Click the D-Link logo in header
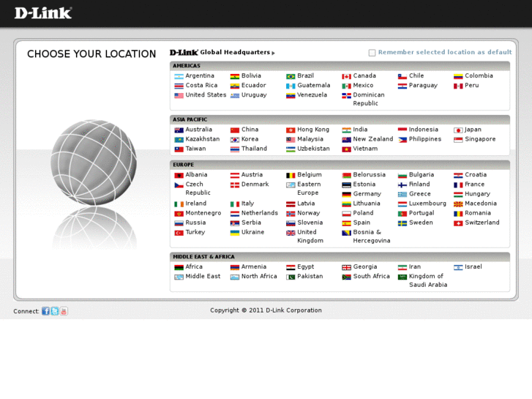This screenshot has width=532, height=399. click(43, 13)
